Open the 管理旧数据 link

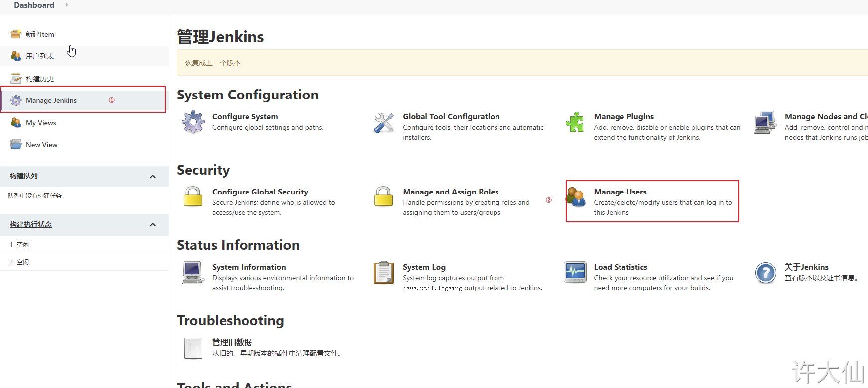coord(232,342)
